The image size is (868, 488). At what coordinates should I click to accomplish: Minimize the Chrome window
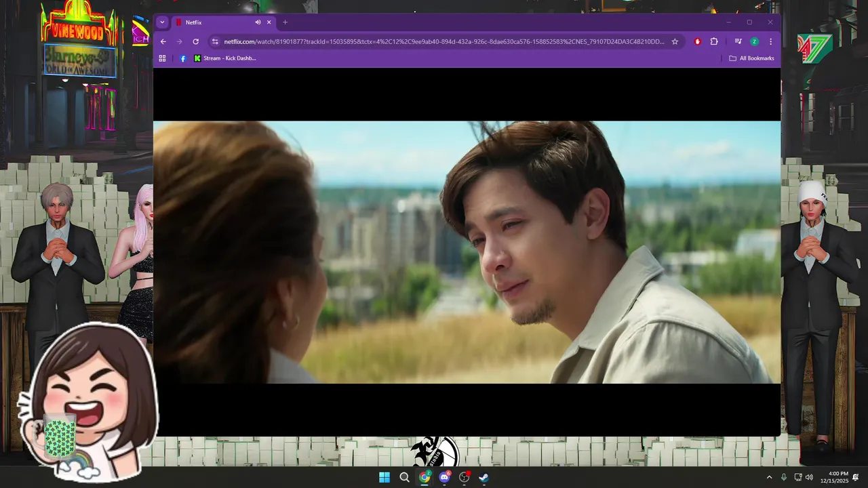pos(728,22)
